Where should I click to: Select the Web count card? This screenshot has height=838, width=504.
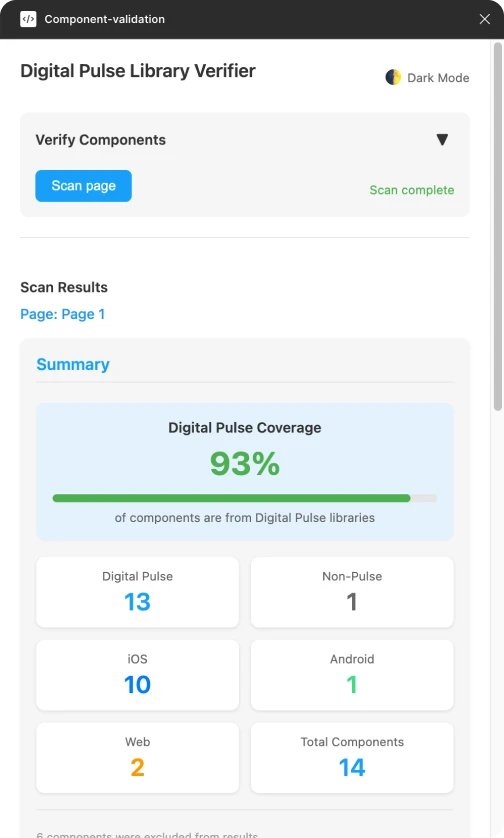tap(137, 758)
